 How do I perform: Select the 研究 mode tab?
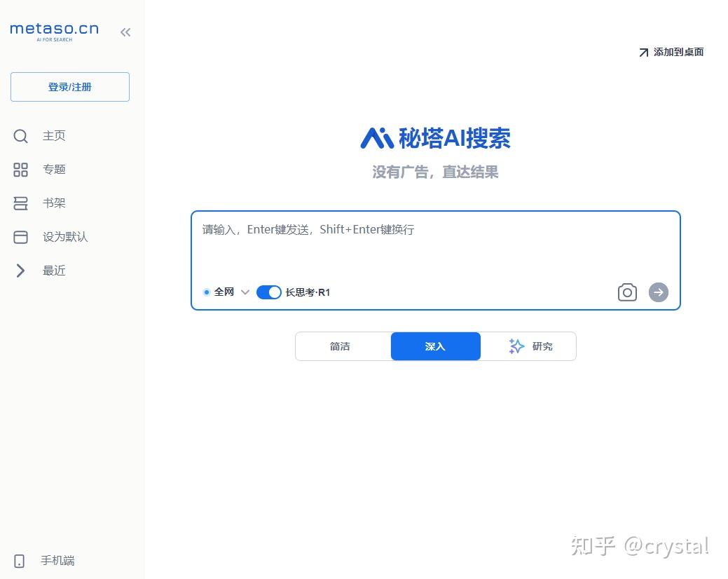pos(528,346)
